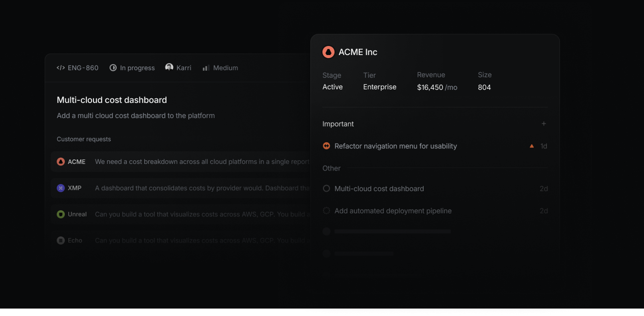
Task: Click the XMP customer logo
Action: click(x=61, y=188)
